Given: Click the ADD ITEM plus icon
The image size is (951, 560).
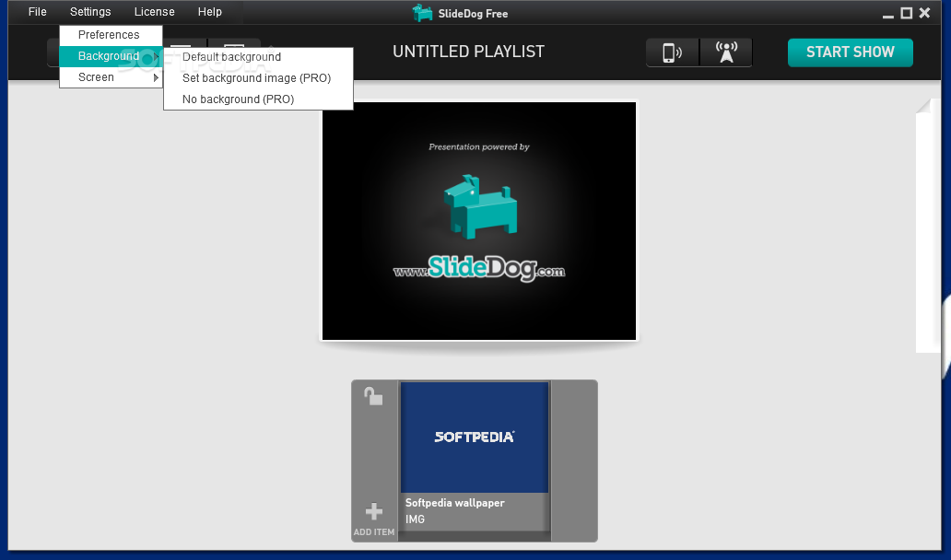Looking at the screenshot, I should (x=373, y=511).
